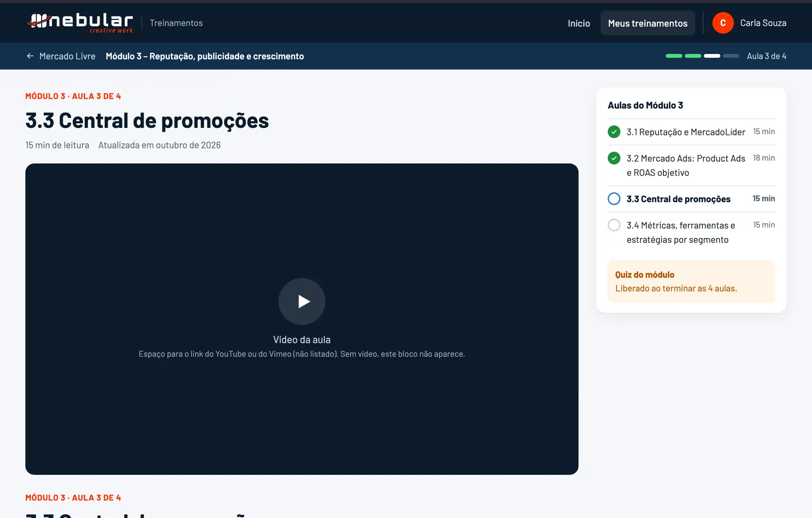This screenshot has height=518, width=812.
Task: Open Início in the top navigation
Action: 579,23
